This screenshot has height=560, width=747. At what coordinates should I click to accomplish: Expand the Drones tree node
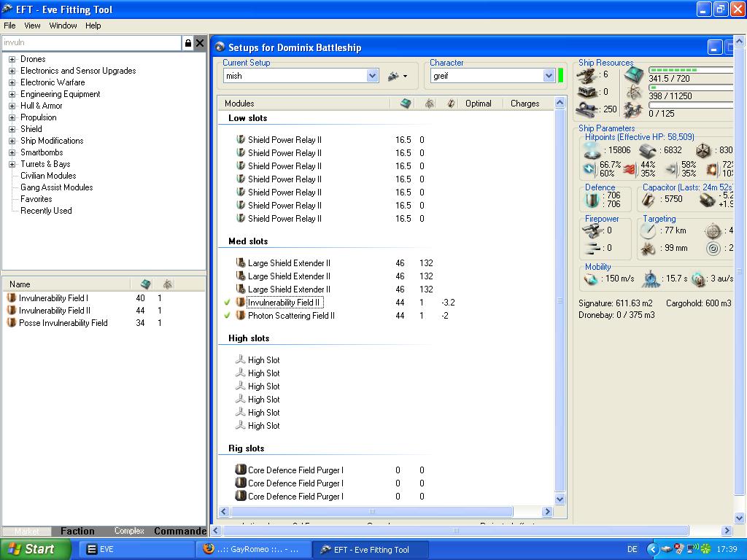click(x=12, y=60)
